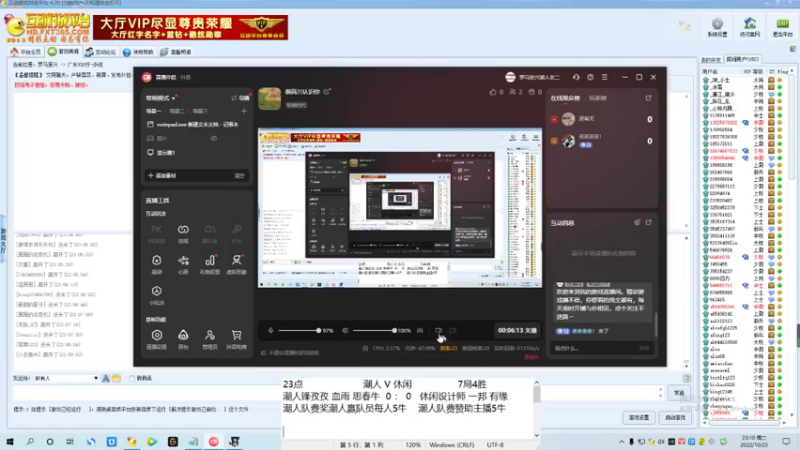Viewport: 800px width, 450px height.
Task: Click the notepad text area scrollbar
Action: coord(536,408)
